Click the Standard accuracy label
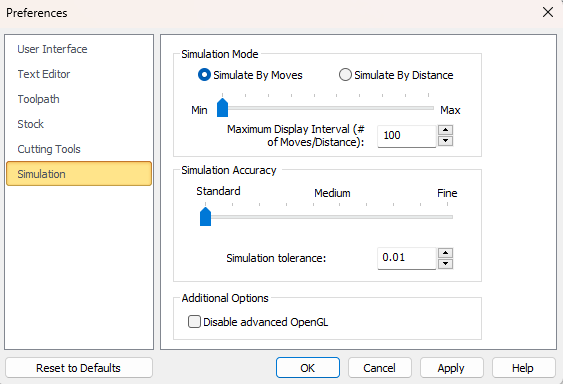 pos(218,191)
